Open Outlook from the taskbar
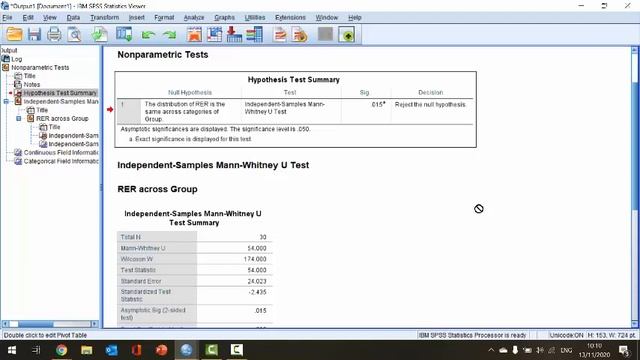Screen dimensions: 640x360 pyautogui.click(x=111, y=350)
